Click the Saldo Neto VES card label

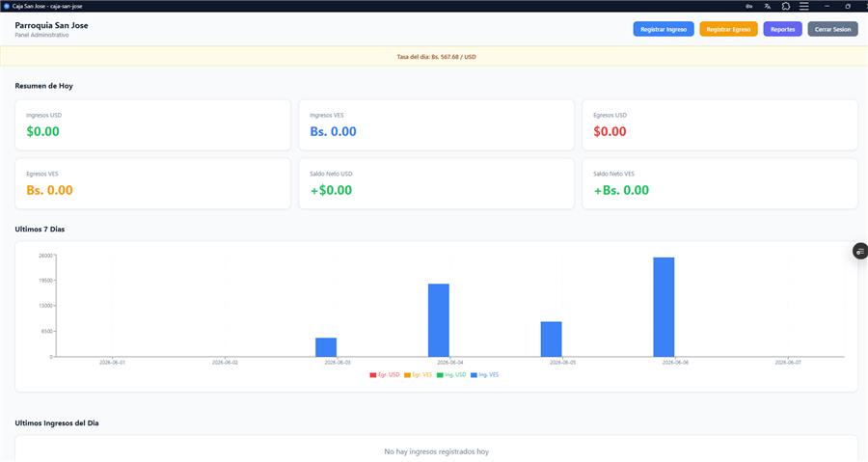(613, 174)
